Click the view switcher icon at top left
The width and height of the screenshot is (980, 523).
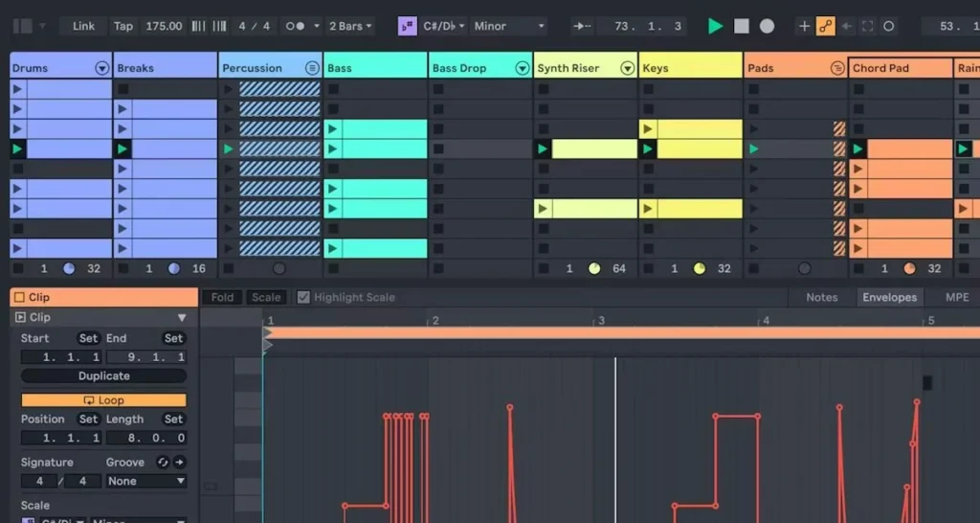point(23,26)
